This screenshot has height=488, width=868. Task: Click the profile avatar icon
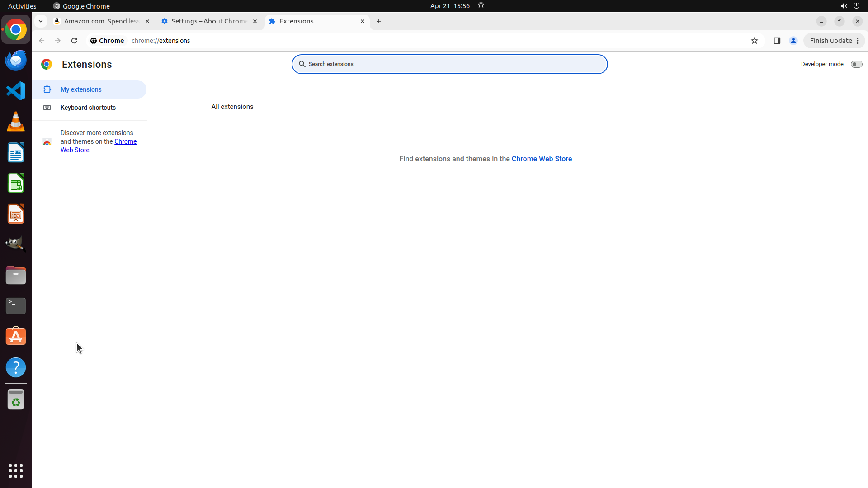(793, 41)
